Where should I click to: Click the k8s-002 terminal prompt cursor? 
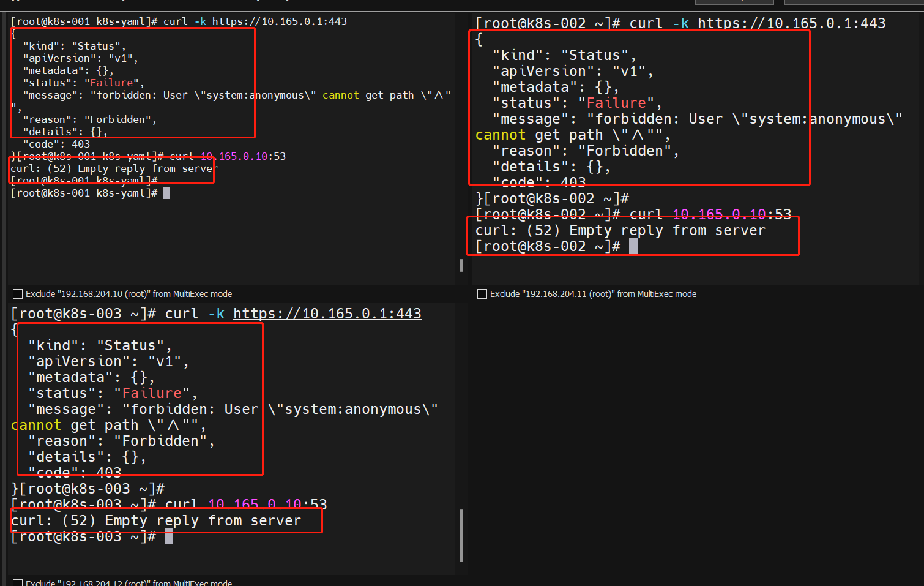(x=633, y=246)
